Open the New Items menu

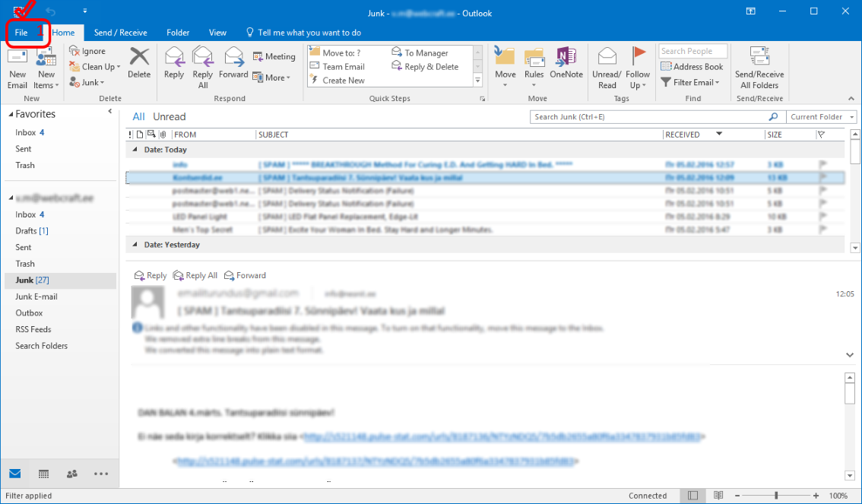coord(46,68)
